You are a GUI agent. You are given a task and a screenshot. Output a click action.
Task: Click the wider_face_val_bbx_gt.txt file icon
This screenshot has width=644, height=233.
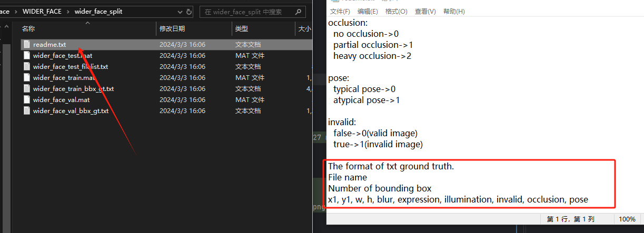pyautogui.click(x=27, y=111)
